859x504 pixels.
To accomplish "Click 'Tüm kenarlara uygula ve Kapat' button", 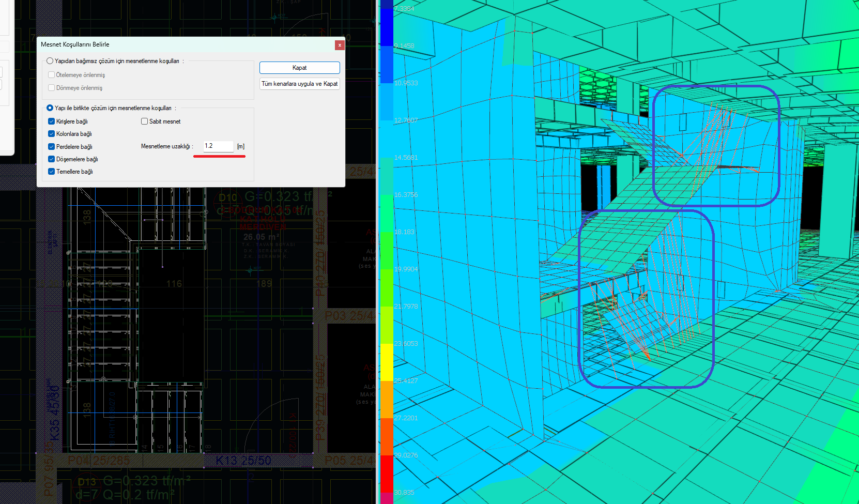I will 299,84.
